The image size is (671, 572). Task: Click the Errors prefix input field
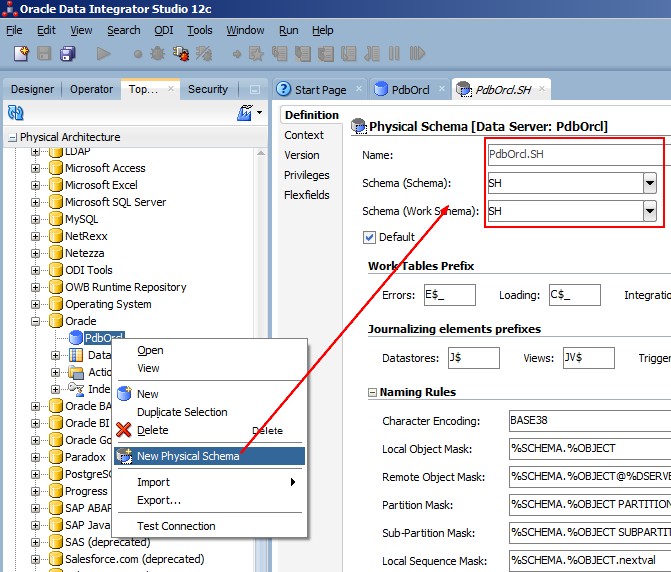pyautogui.click(x=448, y=295)
